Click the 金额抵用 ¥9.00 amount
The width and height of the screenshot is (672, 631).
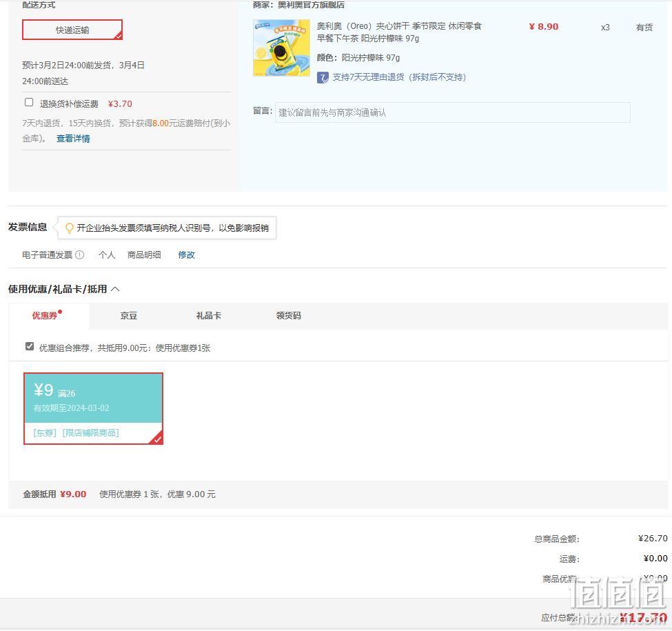point(73,494)
